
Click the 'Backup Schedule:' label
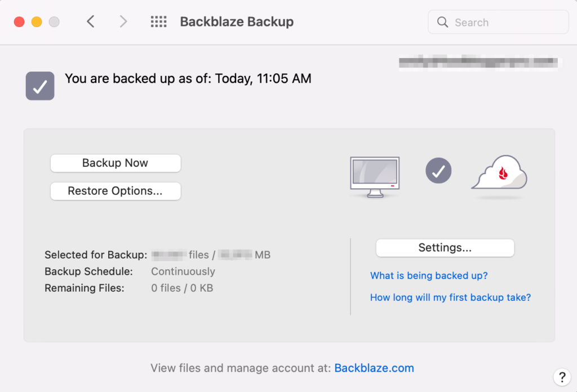click(88, 271)
